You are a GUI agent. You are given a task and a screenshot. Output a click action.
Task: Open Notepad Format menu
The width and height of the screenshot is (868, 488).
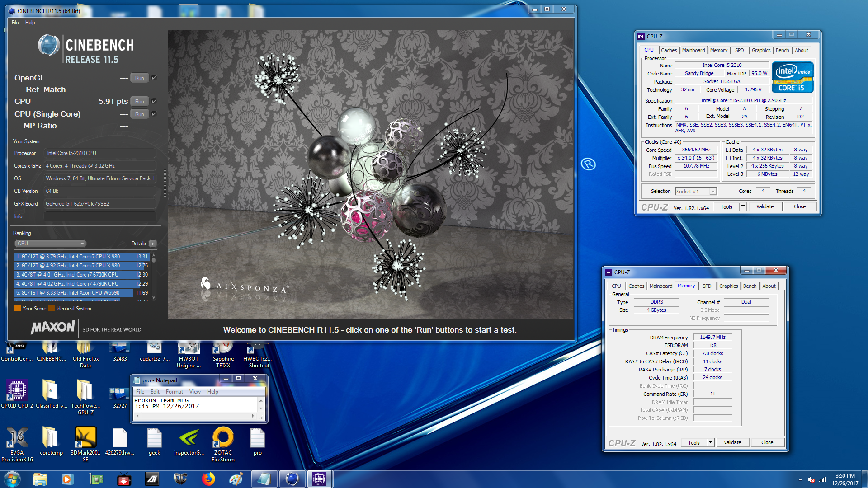(174, 392)
